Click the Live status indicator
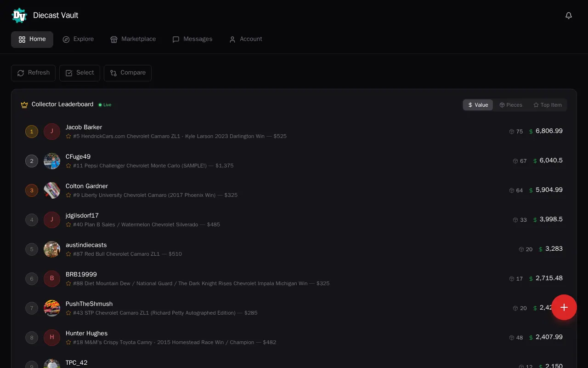 105,105
